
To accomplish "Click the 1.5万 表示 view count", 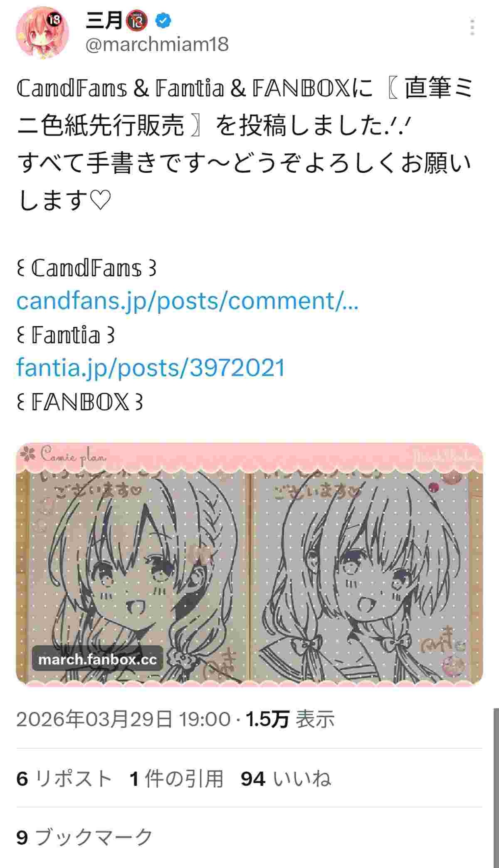I will (x=291, y=719).
